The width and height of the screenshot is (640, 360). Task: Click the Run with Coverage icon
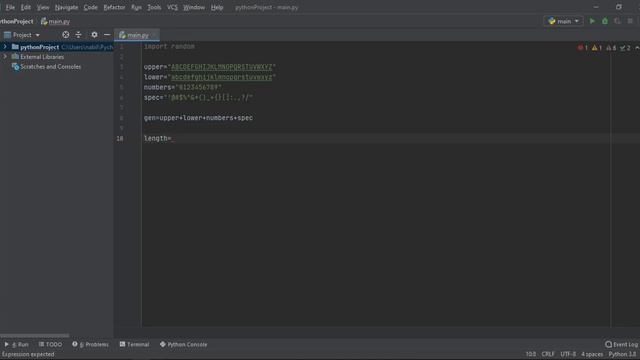618,21
